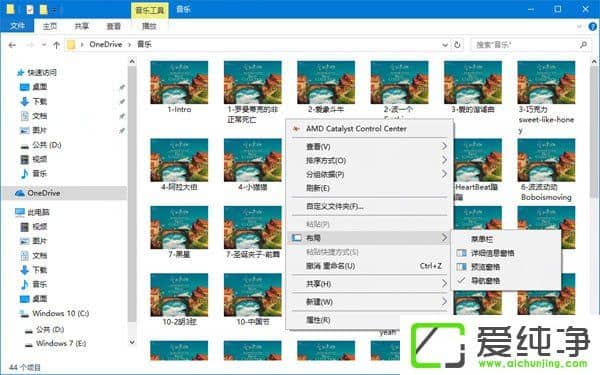This screenshot has height=375, width=600.
Task: Click the navigation pane scrollbar thumb
Action: 132,193
